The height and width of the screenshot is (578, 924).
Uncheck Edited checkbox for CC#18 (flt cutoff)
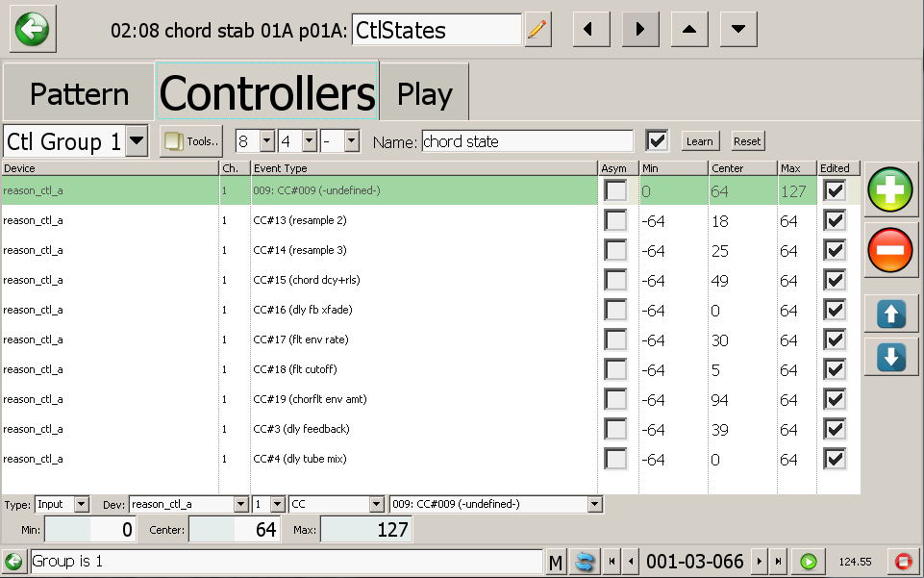point(835,369)
